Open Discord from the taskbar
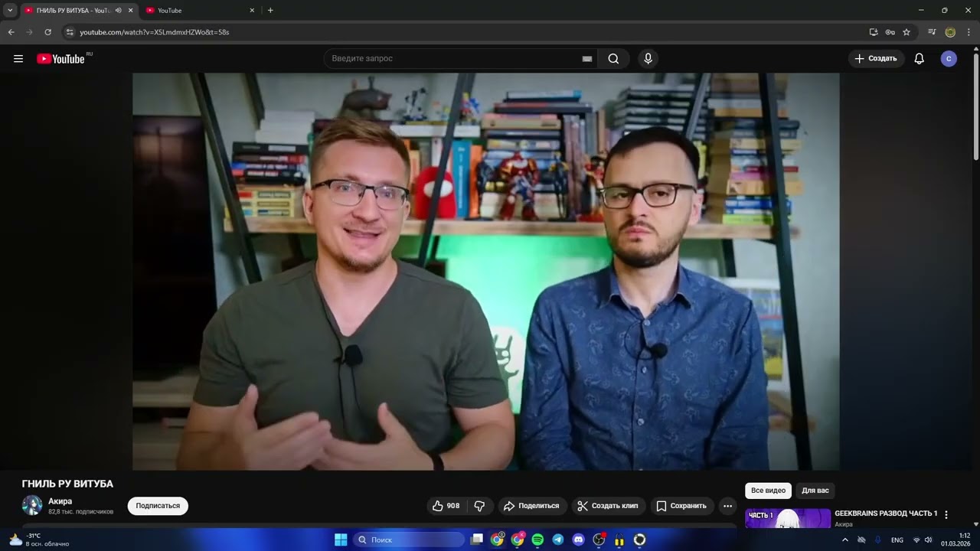This screenshot has height=551, width=980. tap(578, 540)
